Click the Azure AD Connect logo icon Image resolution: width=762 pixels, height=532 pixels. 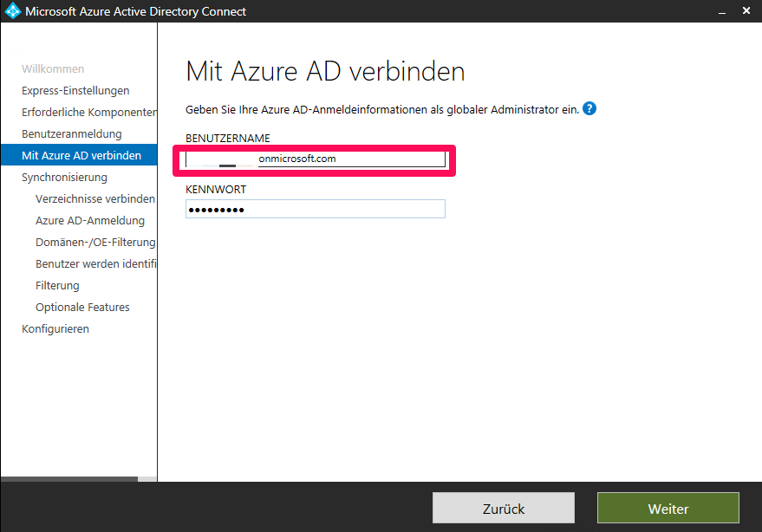coord(12,10)
